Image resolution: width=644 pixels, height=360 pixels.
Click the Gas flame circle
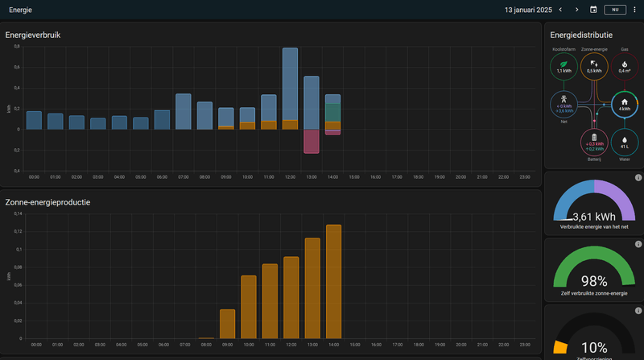(625, 67)
